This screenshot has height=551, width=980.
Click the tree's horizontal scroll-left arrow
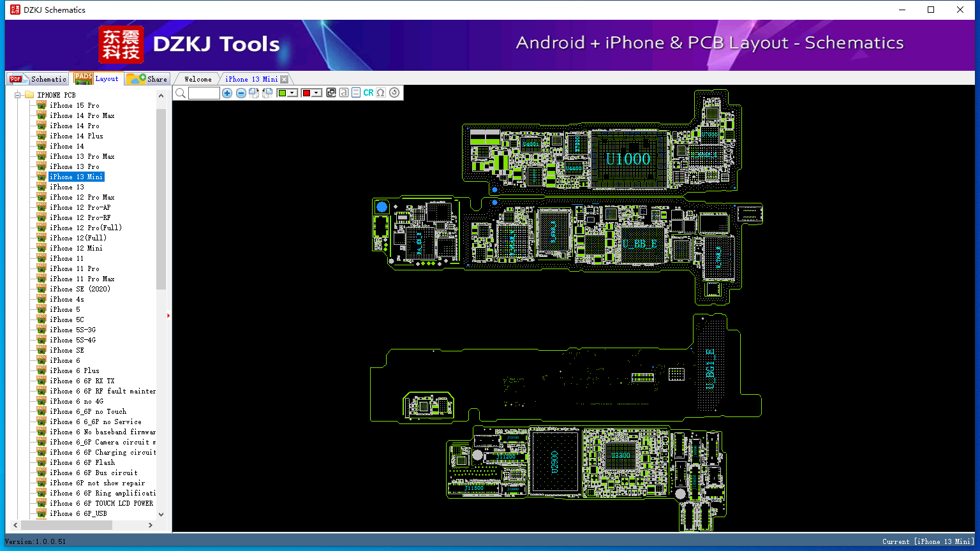15,525
